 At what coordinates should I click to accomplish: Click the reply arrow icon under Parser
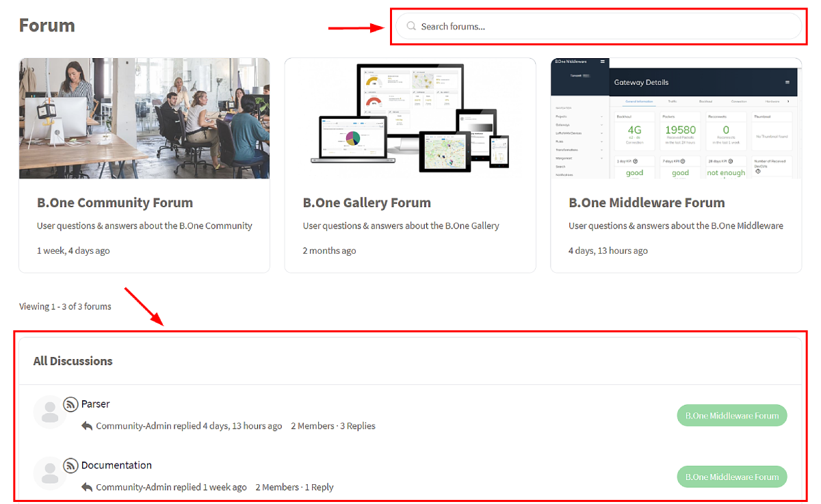87,426
